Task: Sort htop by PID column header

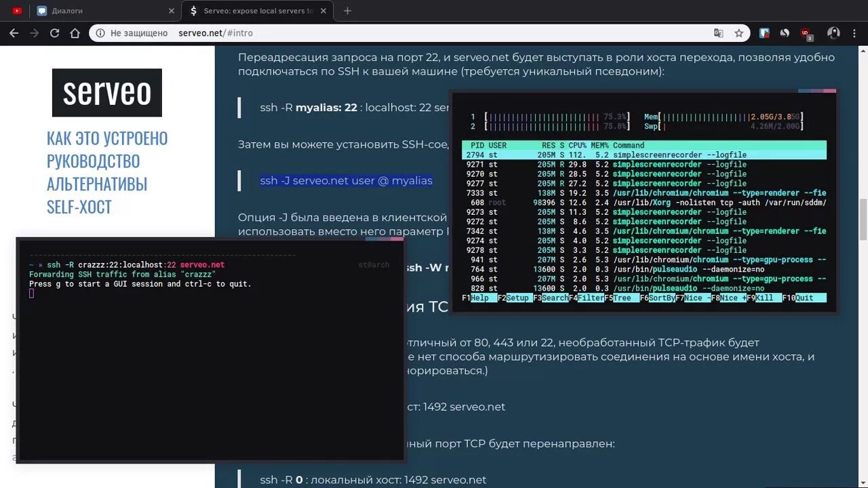Action: pos(477,145)
